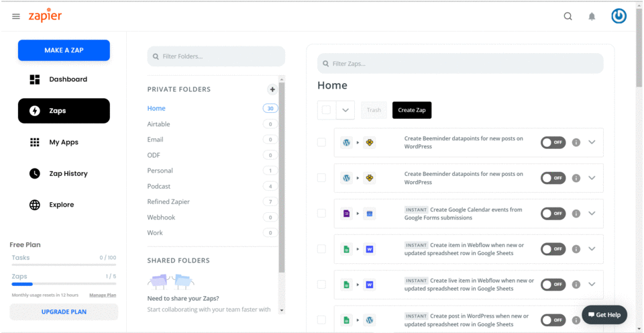Open My Apps
Viewport: 644px width, 333px height.
coord(64,142)
